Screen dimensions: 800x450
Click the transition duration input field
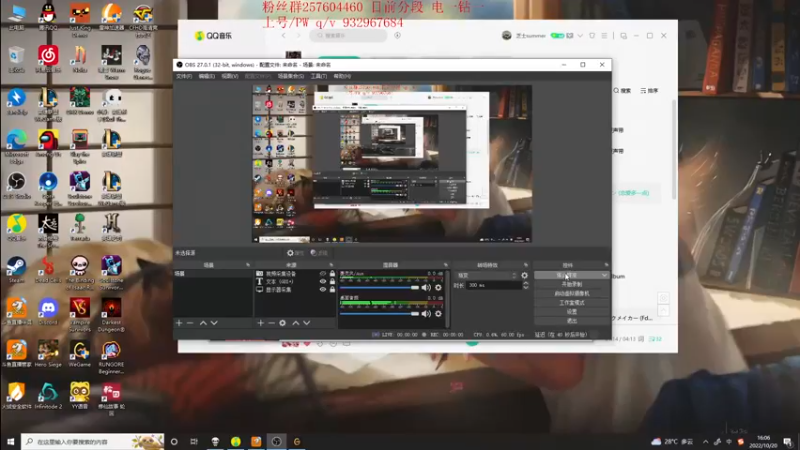tap(493, 286)
